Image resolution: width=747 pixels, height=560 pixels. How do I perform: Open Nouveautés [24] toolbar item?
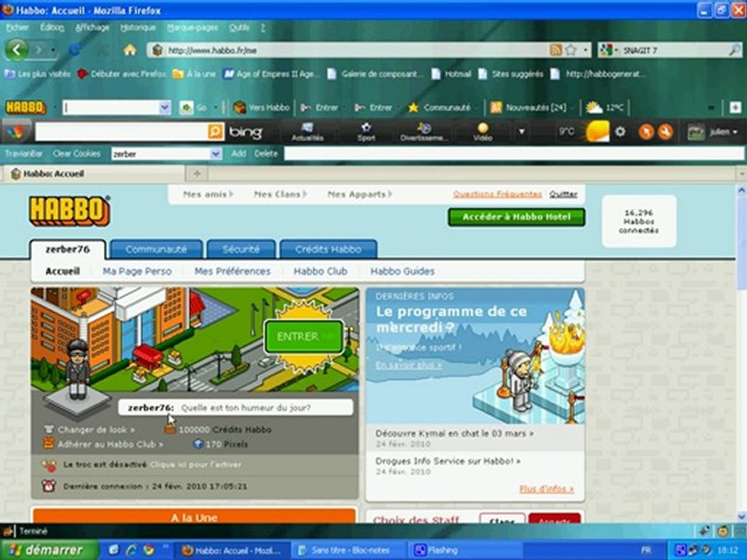tap(528, 108)
